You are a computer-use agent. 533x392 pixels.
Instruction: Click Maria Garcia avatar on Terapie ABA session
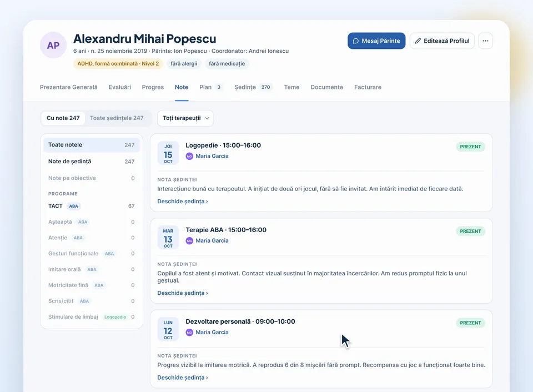click(x=189, y=241)
